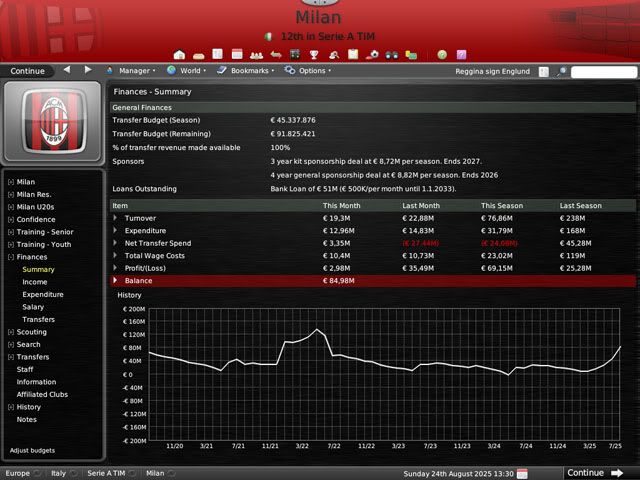Open the tactics board icon

pyautogui.click(x=295, y=54)
